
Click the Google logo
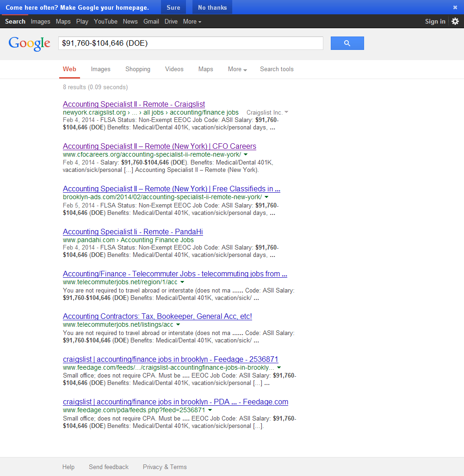(x=29, y=44)
